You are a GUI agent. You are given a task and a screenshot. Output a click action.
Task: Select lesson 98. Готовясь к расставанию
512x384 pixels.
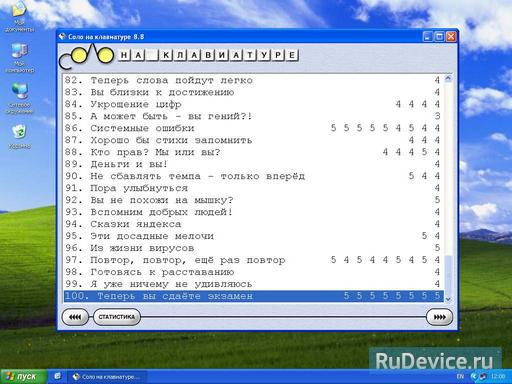coord(253,272)
